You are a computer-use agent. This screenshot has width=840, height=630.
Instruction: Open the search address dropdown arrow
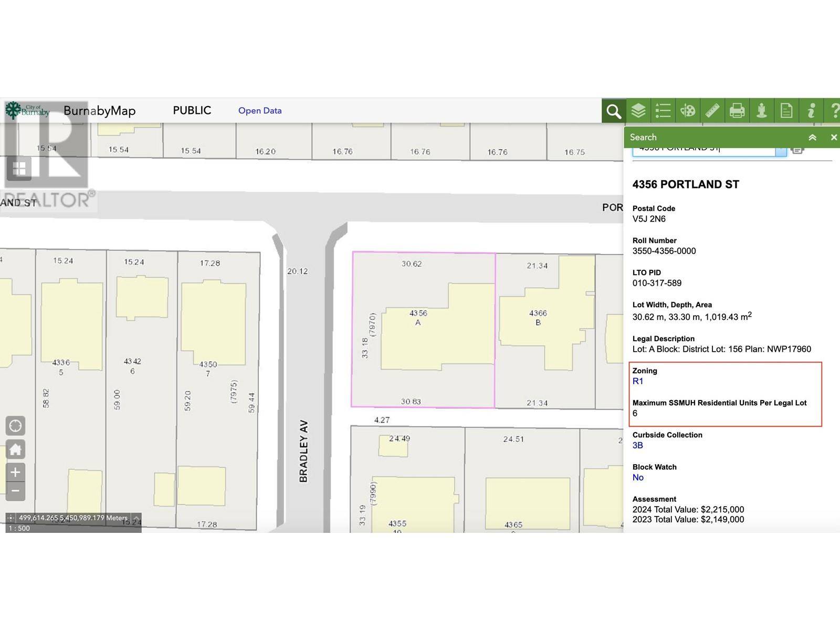point(781,151)
